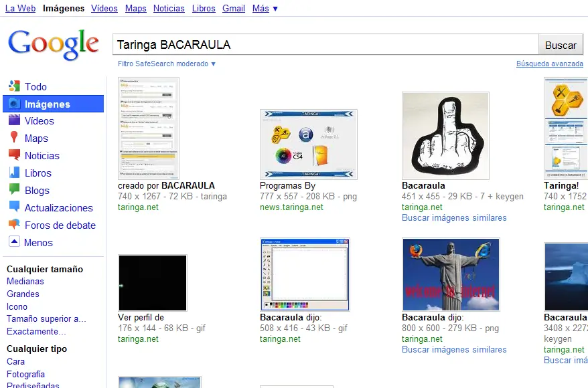This screenshot has height=388, width=588.
Task: Open the 'welcome to internet' statue thumbnail
Action: (451, 274)
